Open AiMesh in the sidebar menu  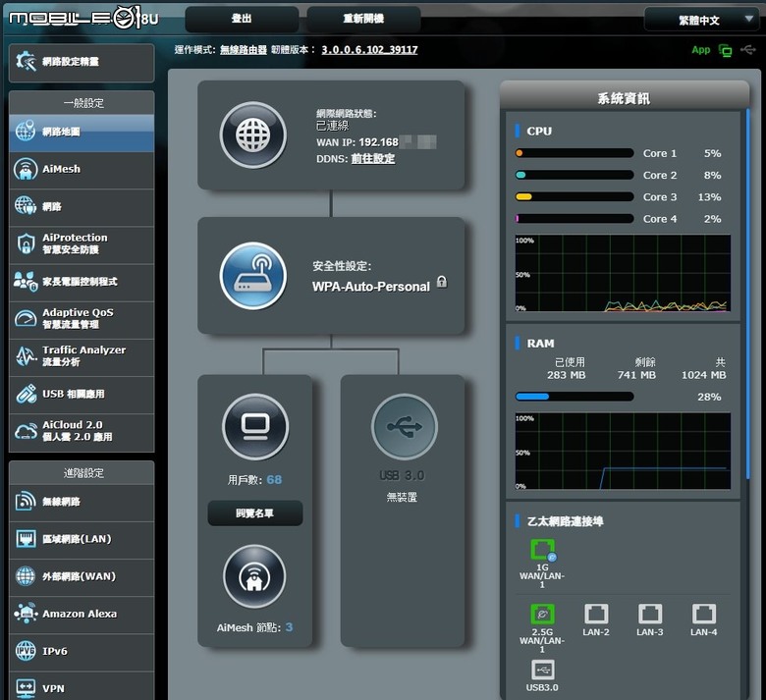pyautogui.click(x=82, y=170)
